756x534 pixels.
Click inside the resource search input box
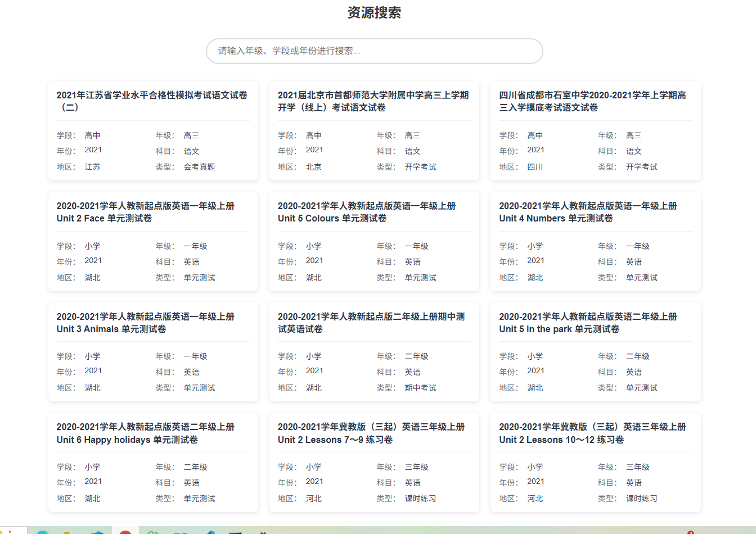pyautogui.click(x=374, y=51)
